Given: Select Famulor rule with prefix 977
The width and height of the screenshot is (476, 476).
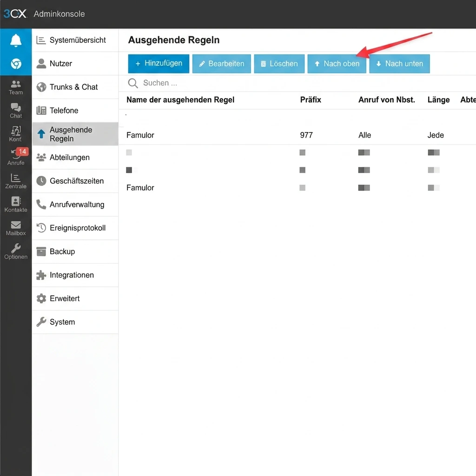Looking at the screenshot, I should click(x=297, y=135).
